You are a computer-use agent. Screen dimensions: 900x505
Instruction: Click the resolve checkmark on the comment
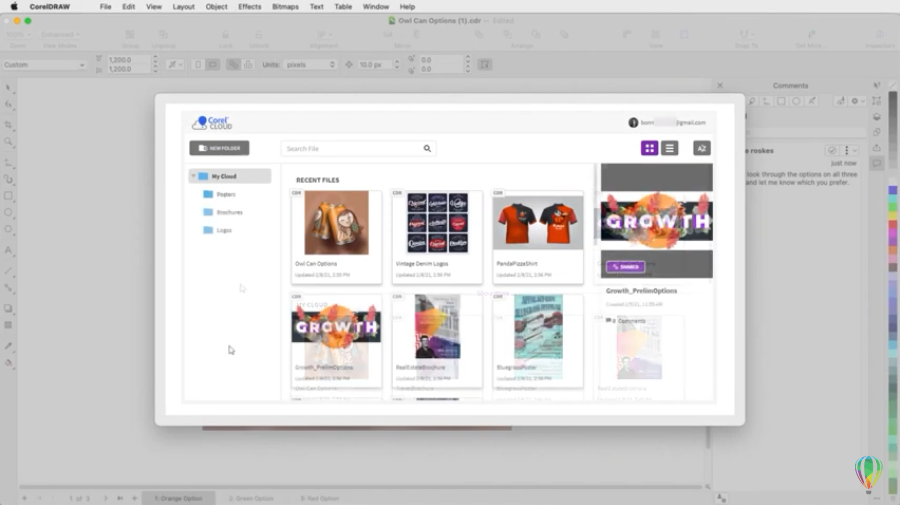(x=832, y=150)
